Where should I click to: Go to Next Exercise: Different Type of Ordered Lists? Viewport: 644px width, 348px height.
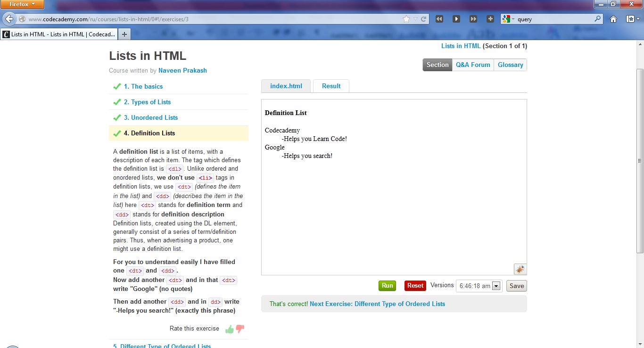tap(377, 304)
